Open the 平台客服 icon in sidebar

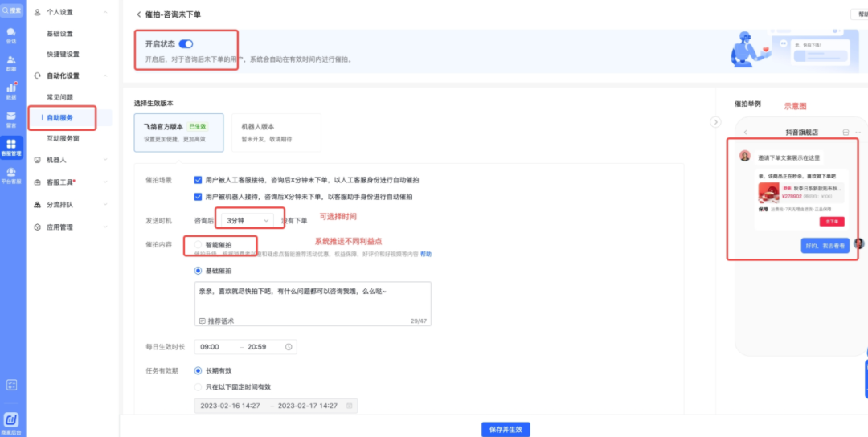coord(11,173)
